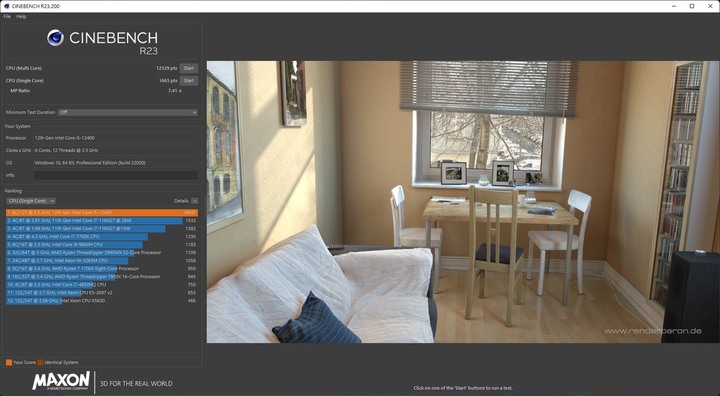
Task: Open the File menu
Action: click(7, 17)
